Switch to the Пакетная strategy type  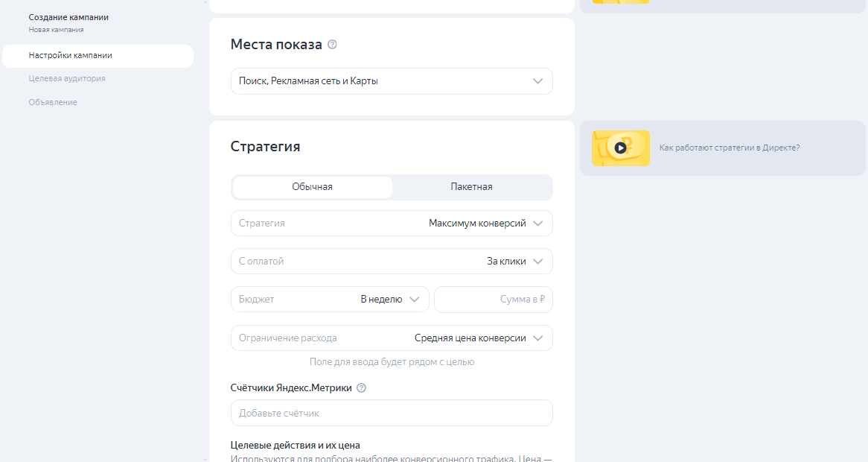pos(471,187)
